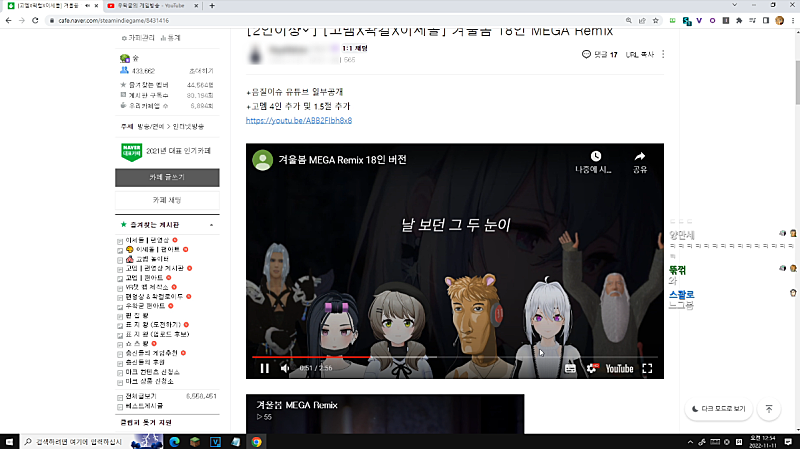The image size is (800, 449).
Task: Open the Windows Start menu
Action: [x=9, y=442]
